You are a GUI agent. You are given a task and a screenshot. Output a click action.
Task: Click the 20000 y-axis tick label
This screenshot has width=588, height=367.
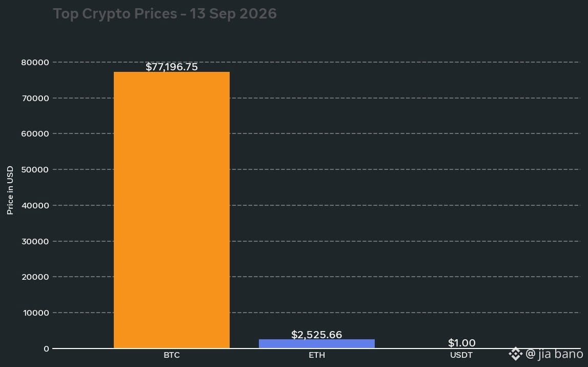pos(35,277)
